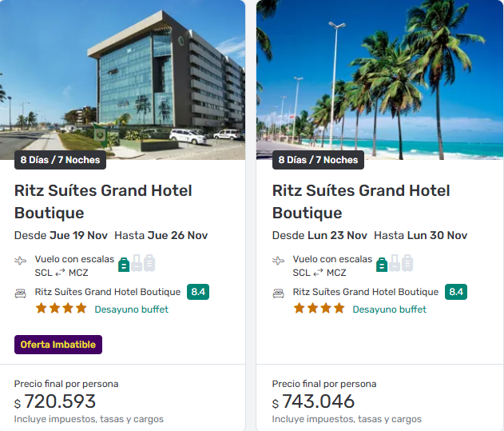Viewport: 504px width, 431px height.
Task: Click the Oferta Imbatible badge
Action: pos(58,345)
